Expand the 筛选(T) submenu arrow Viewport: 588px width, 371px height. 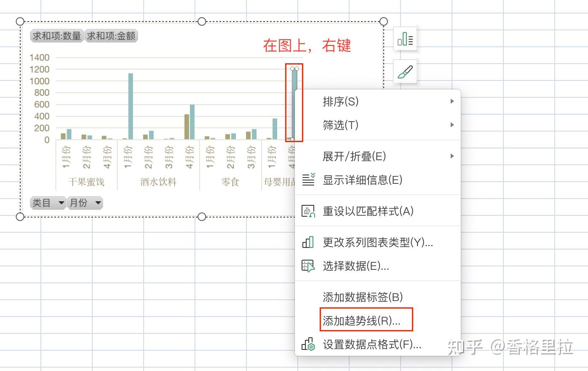point(452,125)
